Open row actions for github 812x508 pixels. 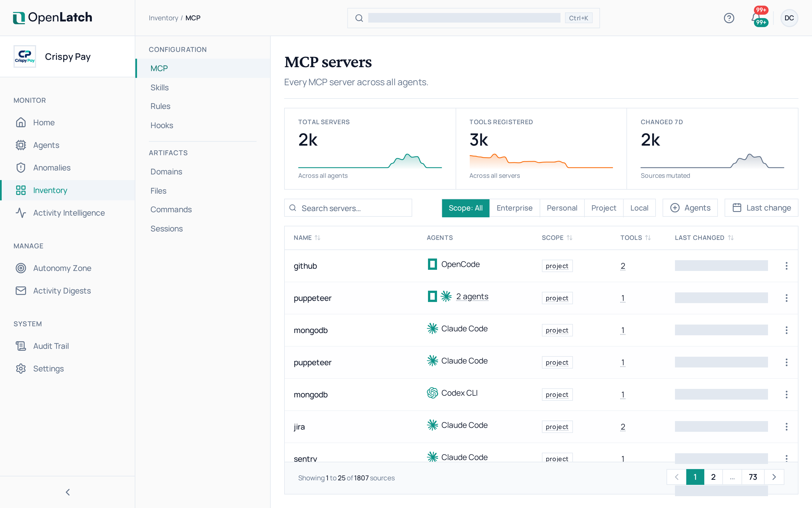tap(786, 266)
